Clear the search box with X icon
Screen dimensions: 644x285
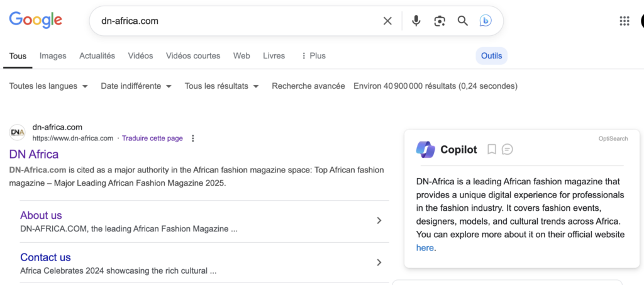387,21
